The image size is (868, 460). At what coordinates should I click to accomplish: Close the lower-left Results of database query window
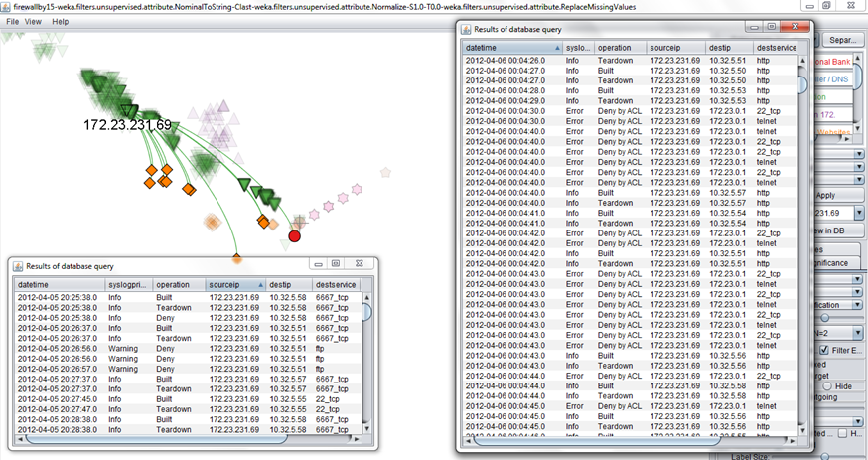[359, 264]
